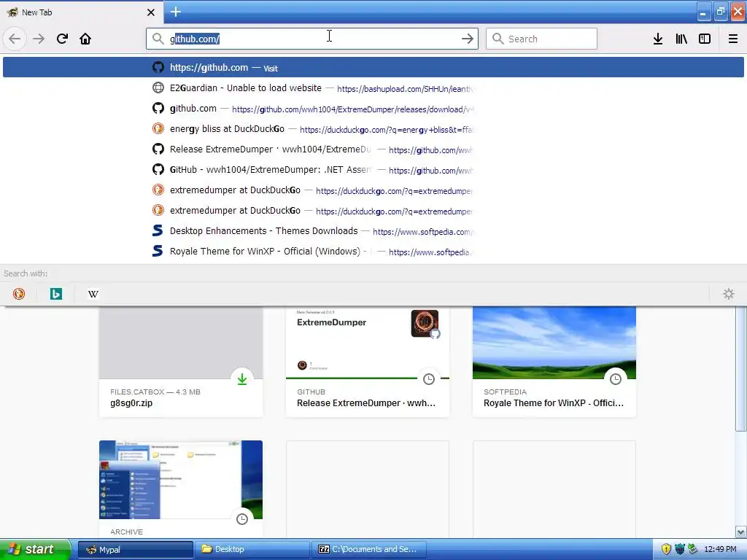Open the Library toolbar icon
The height and width of the screenshot is (560, 747).
(x=681, y=39)
